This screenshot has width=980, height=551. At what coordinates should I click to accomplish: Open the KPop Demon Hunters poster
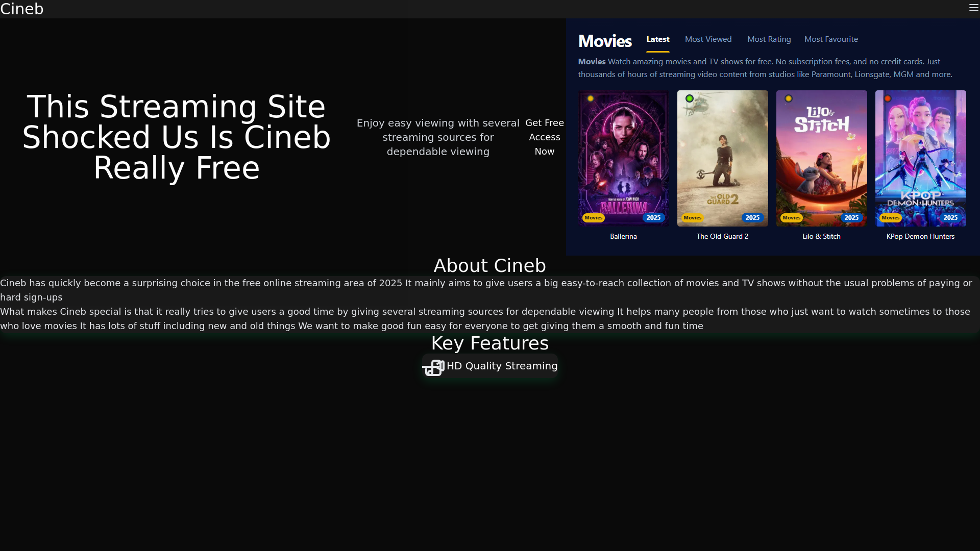point(920,158)
